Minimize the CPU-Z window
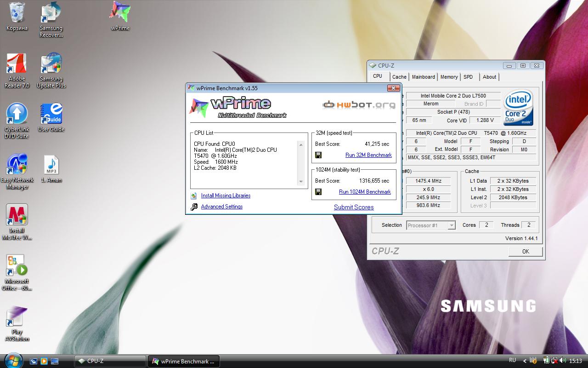This screenshot has height=368, width=588. coord(509,66)
